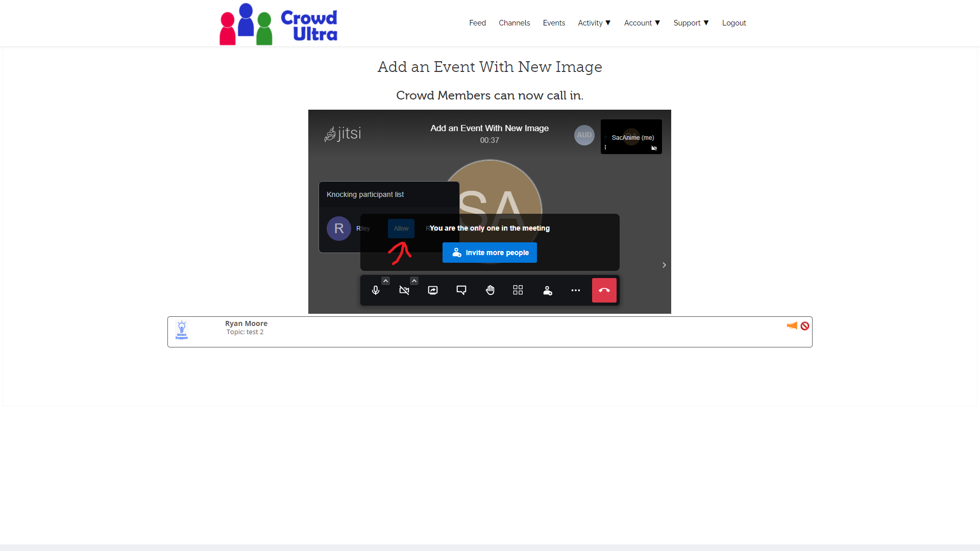Hang up the call with the red button

(604, 290)
